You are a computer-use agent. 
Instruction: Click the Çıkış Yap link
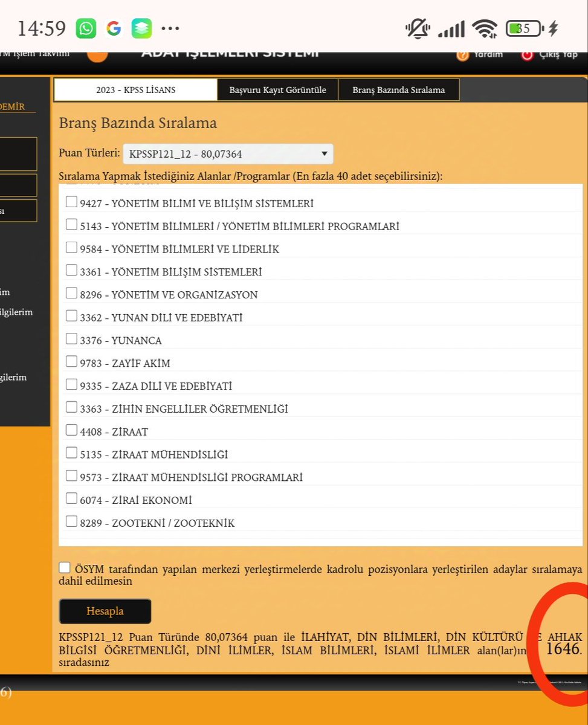point(558,54)
